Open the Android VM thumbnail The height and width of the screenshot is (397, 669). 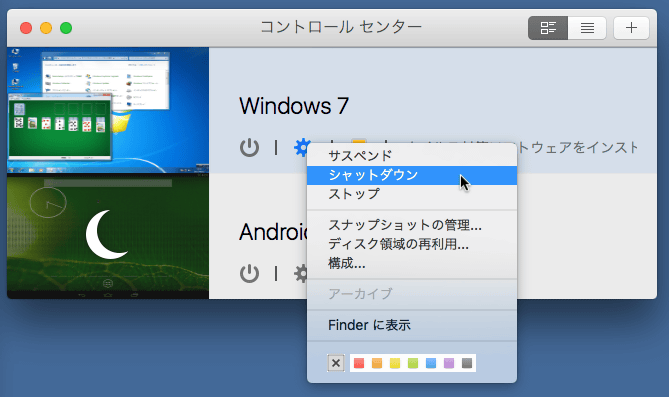pyautogui.click(x=108, y=236)
